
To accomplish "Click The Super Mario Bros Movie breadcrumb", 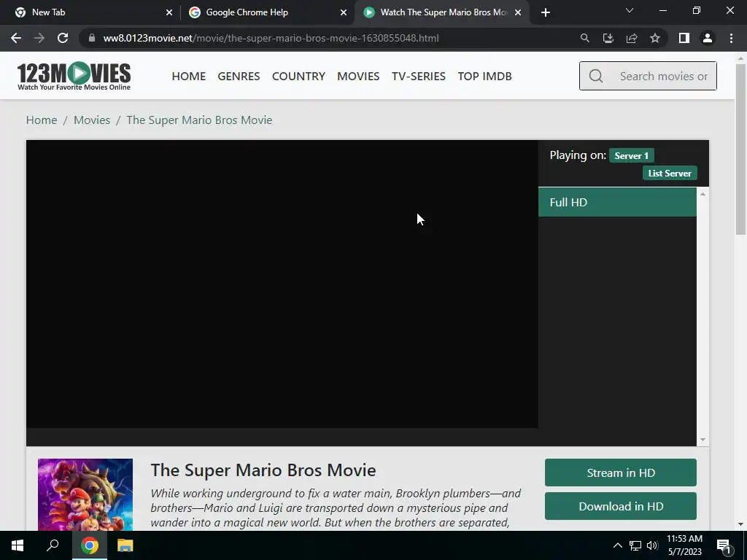I will point(200,120).
